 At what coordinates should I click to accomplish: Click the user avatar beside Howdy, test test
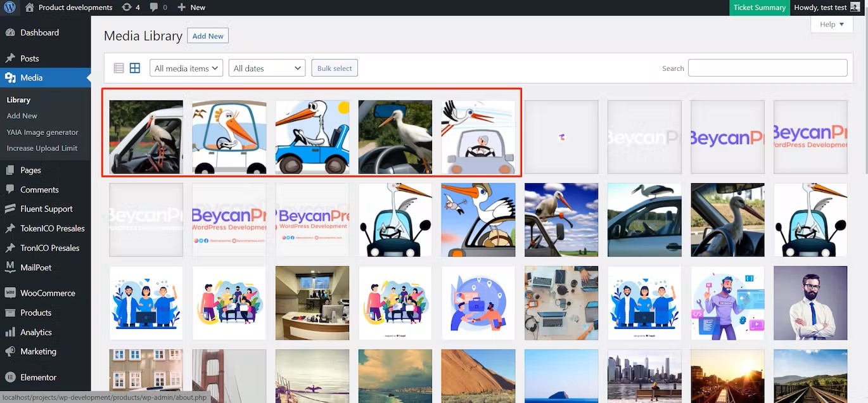coord(855,8)
